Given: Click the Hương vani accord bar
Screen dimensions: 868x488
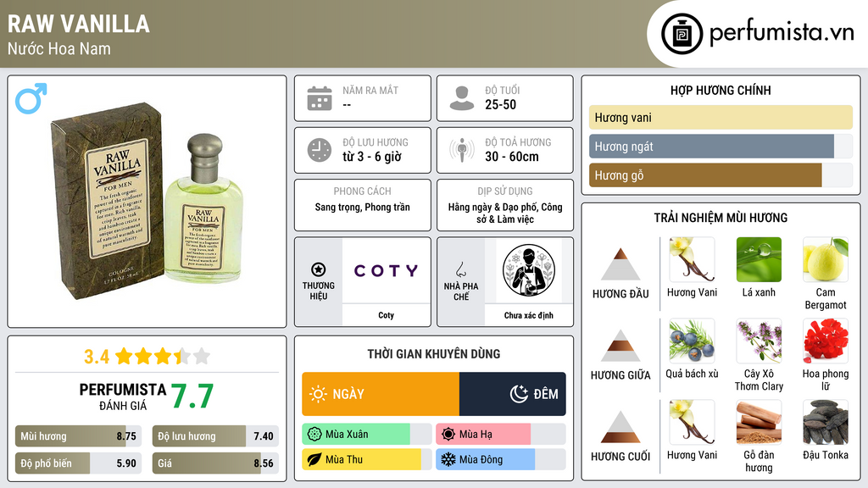Looking at the screenshot, I should [721, 117].
